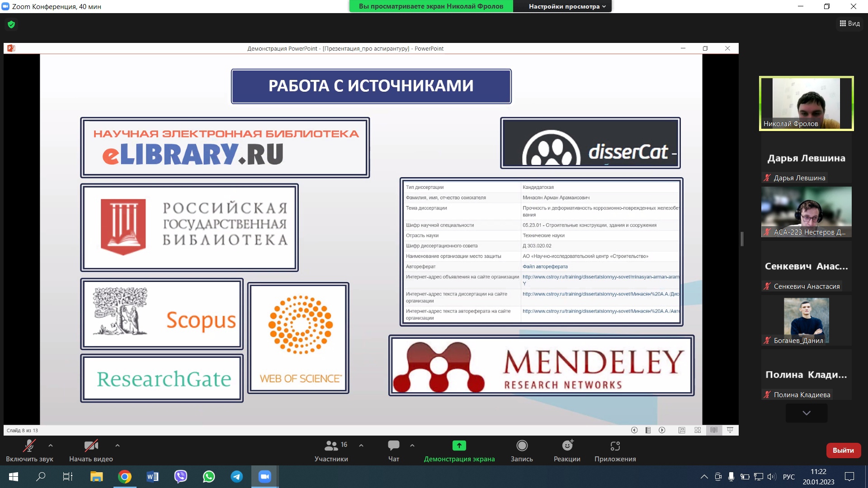Open the Приложения apps button
Viewport: 868px width, 488px height.
pos(615,450)
